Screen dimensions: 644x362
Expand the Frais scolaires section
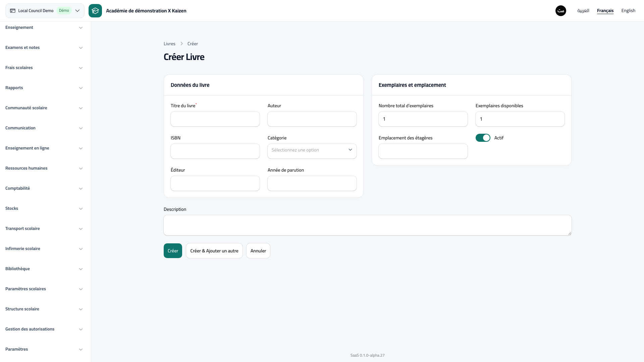[44, 68]
